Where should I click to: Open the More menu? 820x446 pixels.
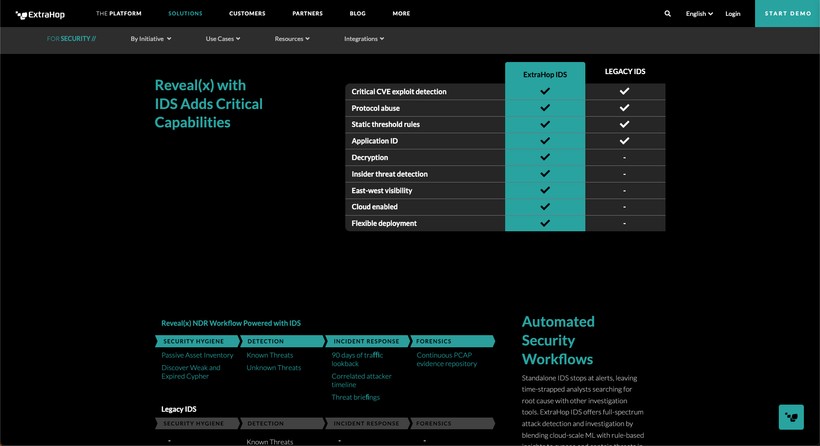click(x=401, y=14)
